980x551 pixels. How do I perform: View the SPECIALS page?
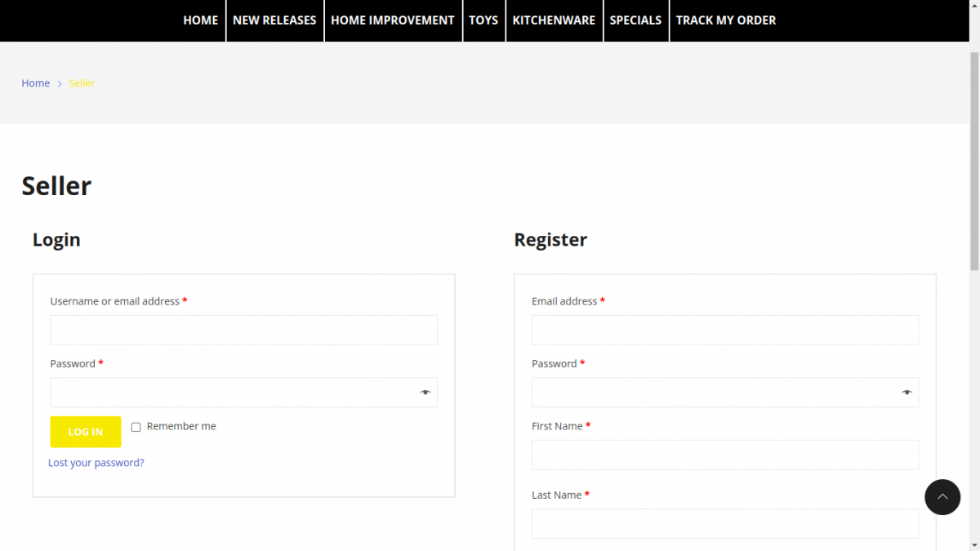point(635,20)
